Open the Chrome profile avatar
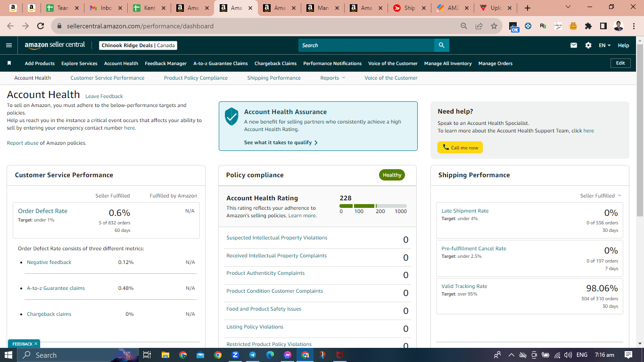644x362 pixels. tap(619, 26)
